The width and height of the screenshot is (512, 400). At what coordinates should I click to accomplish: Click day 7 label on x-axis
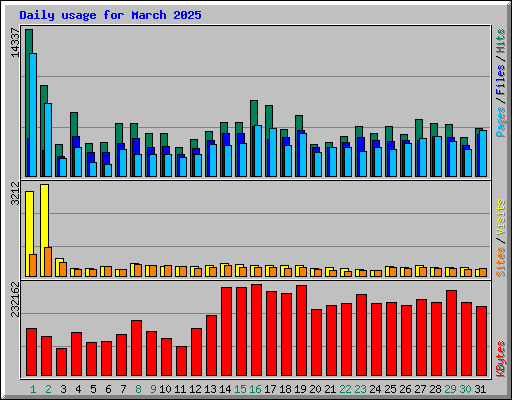point(123,389)
